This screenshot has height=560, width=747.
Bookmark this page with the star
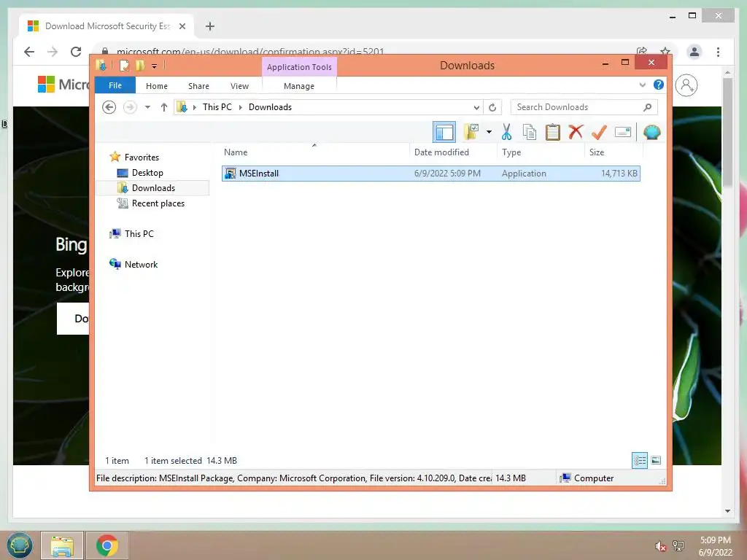pos(665,52)
